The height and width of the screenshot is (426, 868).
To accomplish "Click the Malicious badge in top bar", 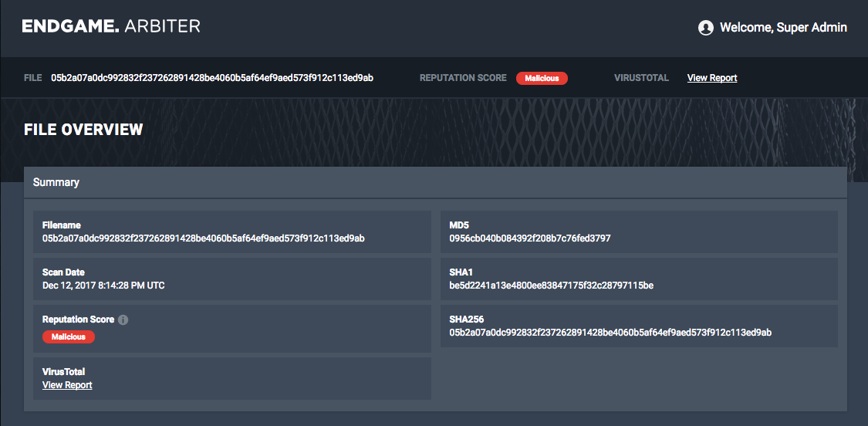I will click(542, 78).
